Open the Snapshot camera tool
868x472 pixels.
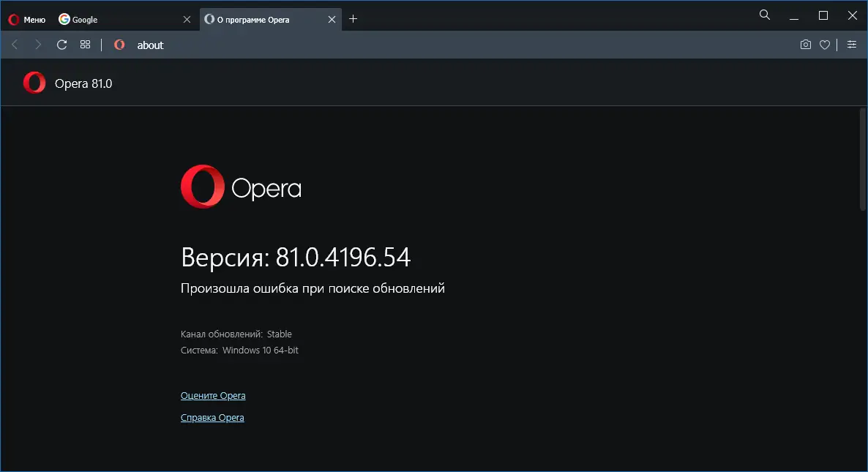(806, 45)
